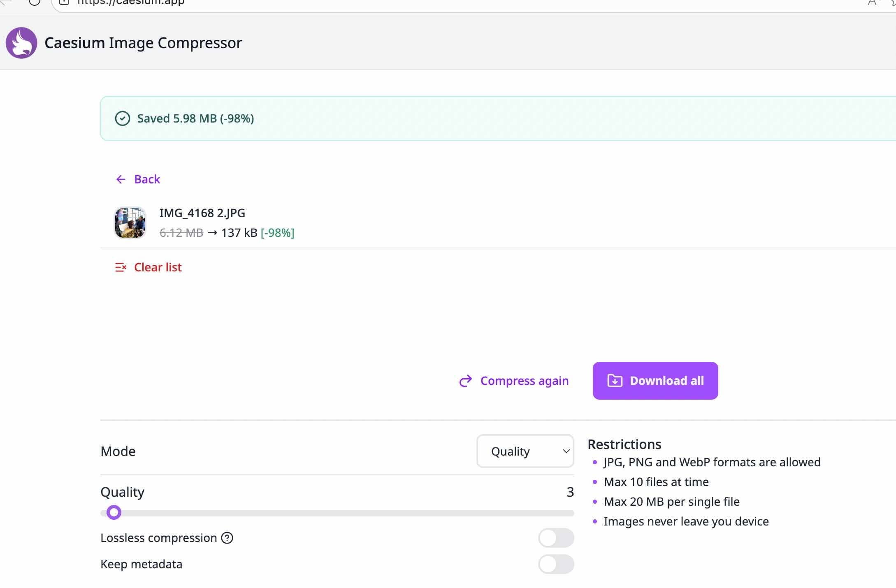Viewport: 896px width, 588px height.
Task: Turn on the Keep metadata toggle
Action: point(556,564)
